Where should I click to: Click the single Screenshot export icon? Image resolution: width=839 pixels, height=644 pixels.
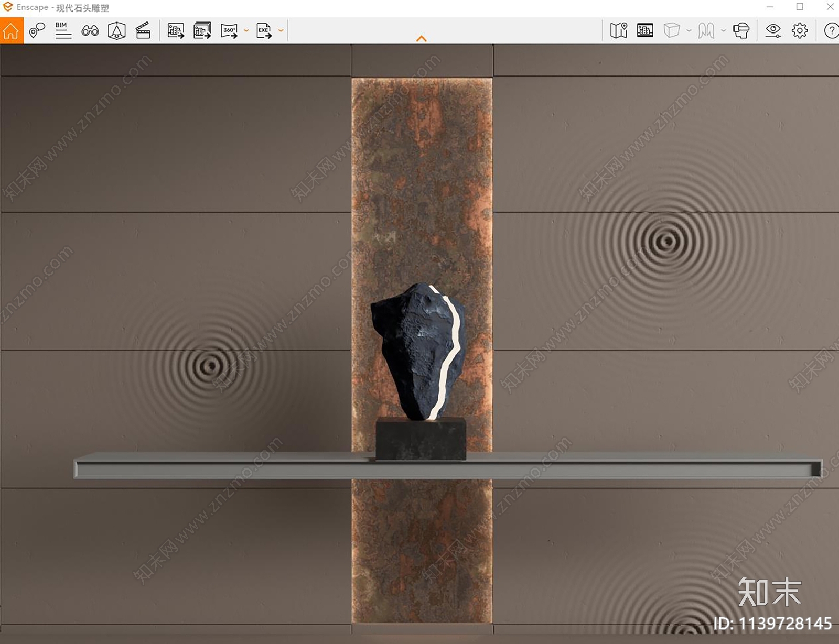pyautogui.click(x=176, y=31)
